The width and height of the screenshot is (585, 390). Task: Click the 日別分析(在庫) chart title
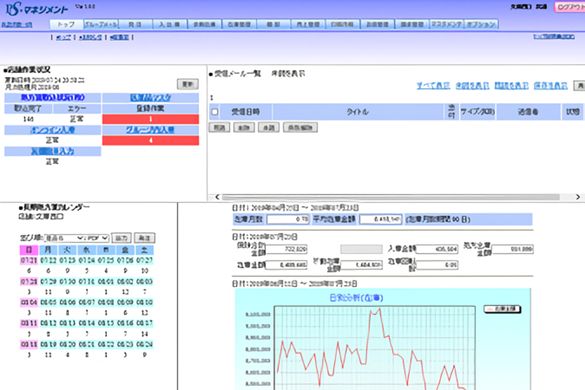point(356,298)
